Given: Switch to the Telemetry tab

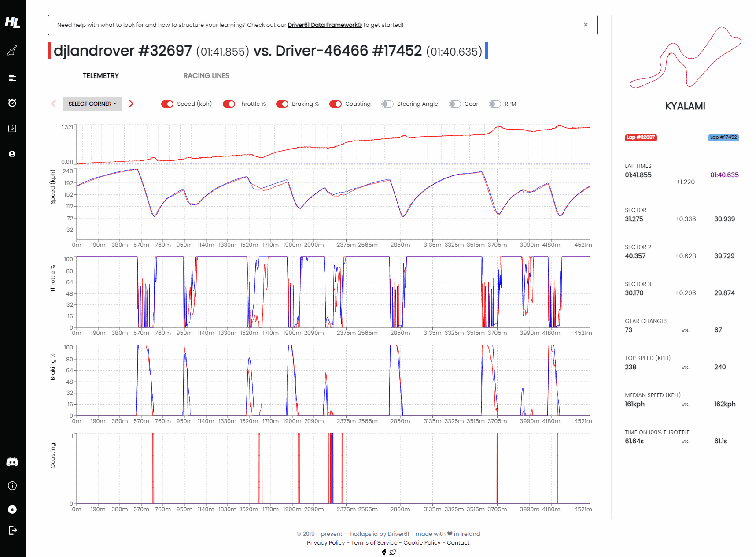Looking at the screenshot, I should point(101,76).
